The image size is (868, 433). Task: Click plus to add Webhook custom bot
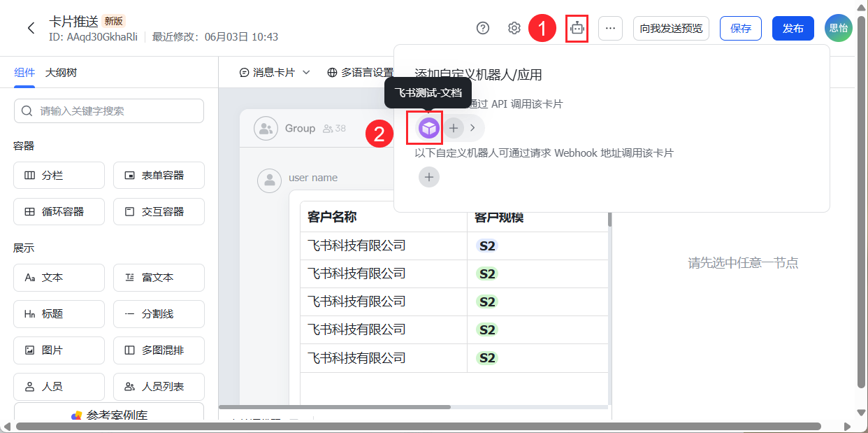(429, 178)
